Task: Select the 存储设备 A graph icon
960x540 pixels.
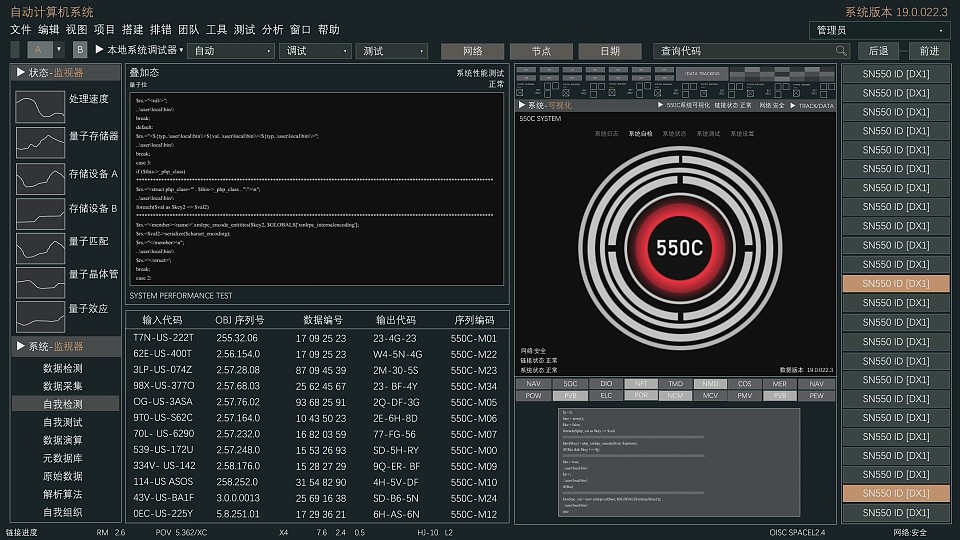Action: click(x=40, y=179)
